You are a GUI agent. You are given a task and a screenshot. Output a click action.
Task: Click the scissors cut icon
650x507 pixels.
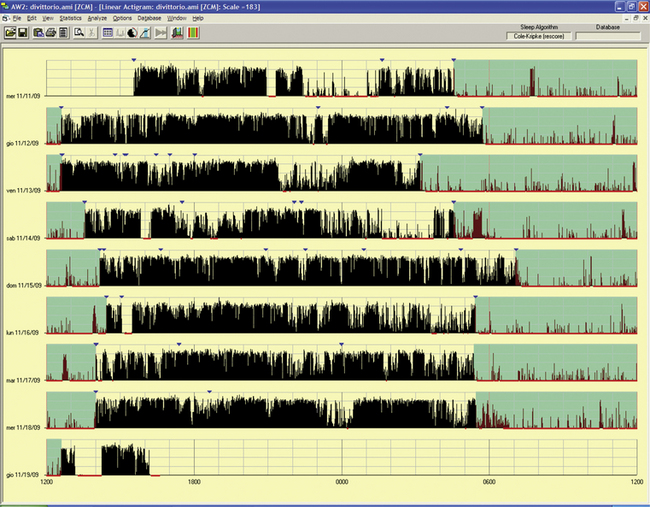(91, 33)
